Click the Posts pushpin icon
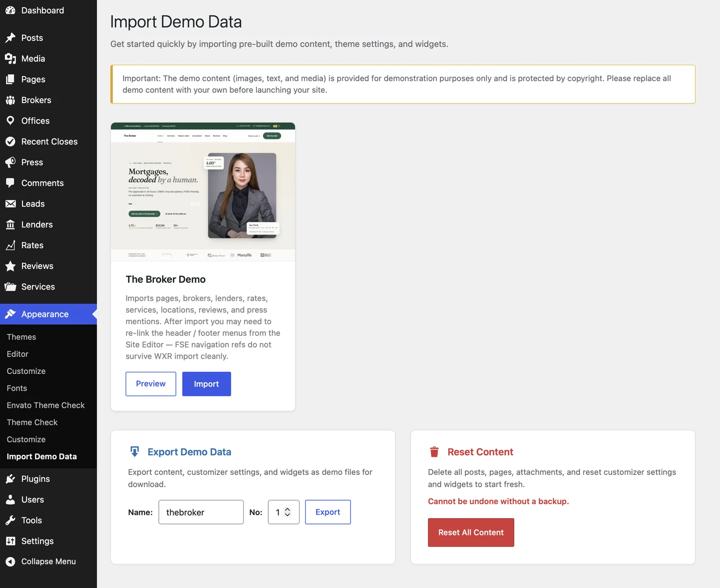Viewport: 720px width, 588px height. (x=10, y=38)
